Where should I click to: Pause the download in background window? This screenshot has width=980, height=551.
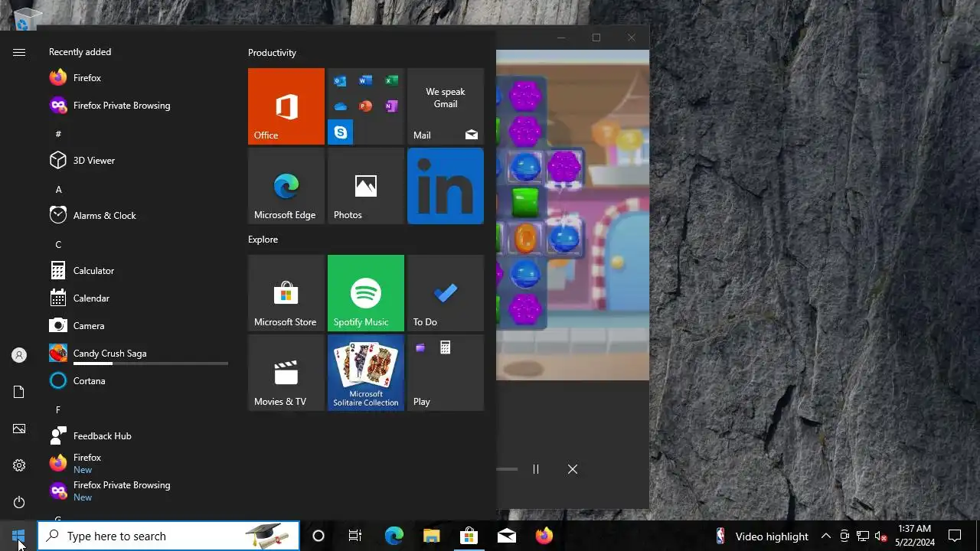coord(536,469)
